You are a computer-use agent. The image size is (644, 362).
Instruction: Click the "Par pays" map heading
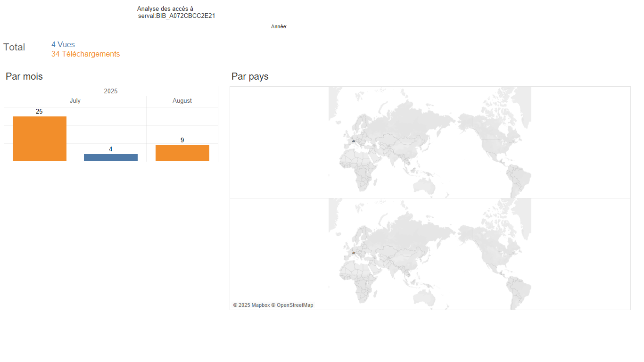point(250,76)
